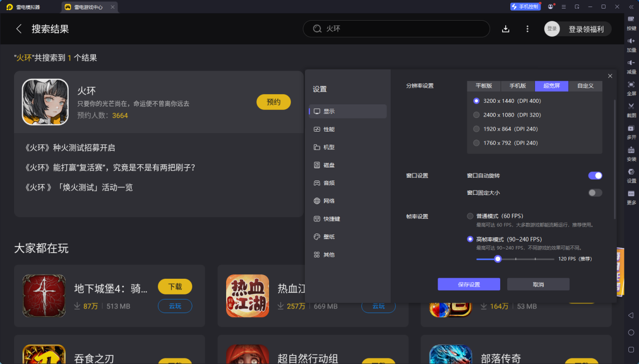Switch to 平板版 resolution tab
Viewport: 639px width, 364px height.
484,86
